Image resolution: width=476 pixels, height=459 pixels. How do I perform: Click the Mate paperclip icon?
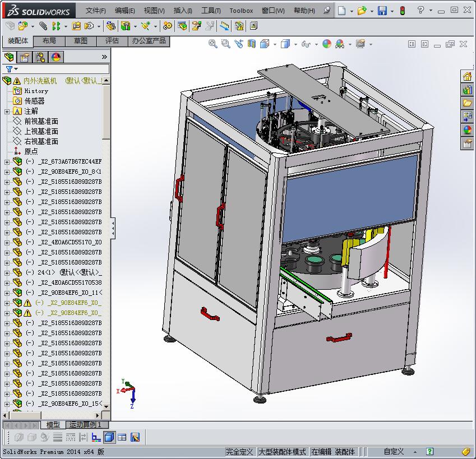pyautogui.click(x=43, y=26)
